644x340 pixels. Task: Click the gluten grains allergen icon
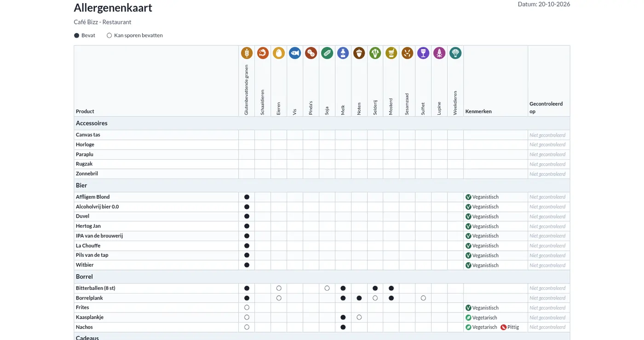point(247,53)
